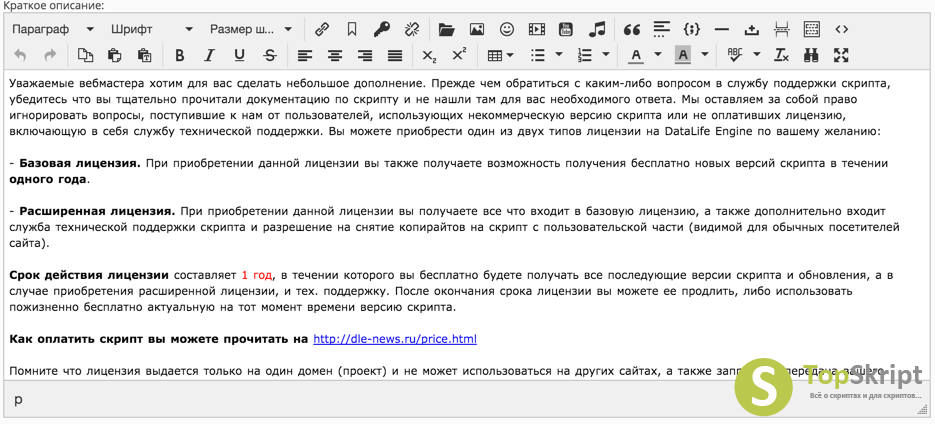Click the numbered list icon
This screenshot has height=424, width=935.
[585, 55]
